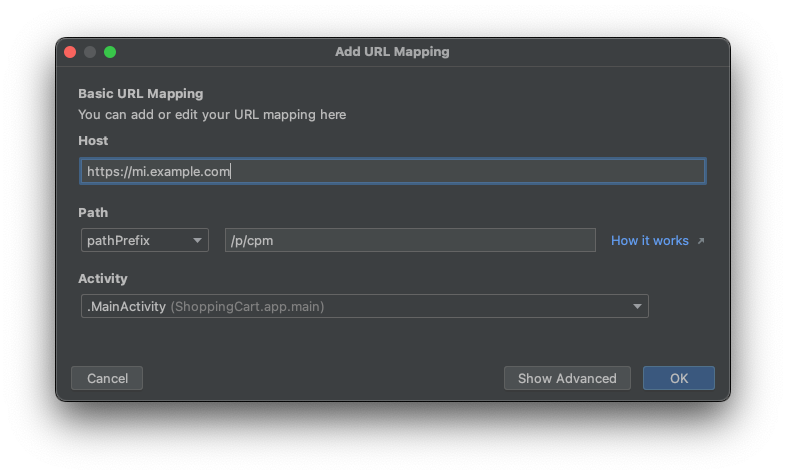The image size is (786, 475).
Task: Click the Show Advanced button
Action: tap(567, 378)
